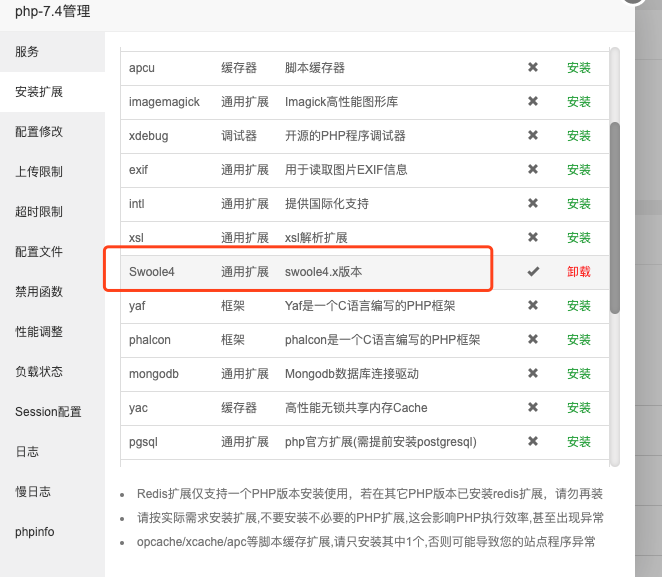Image resolution: width=662 pixels, height=577 pixels.
Task: Click the Redis扩展 notice line
Action: pos(370,494)
